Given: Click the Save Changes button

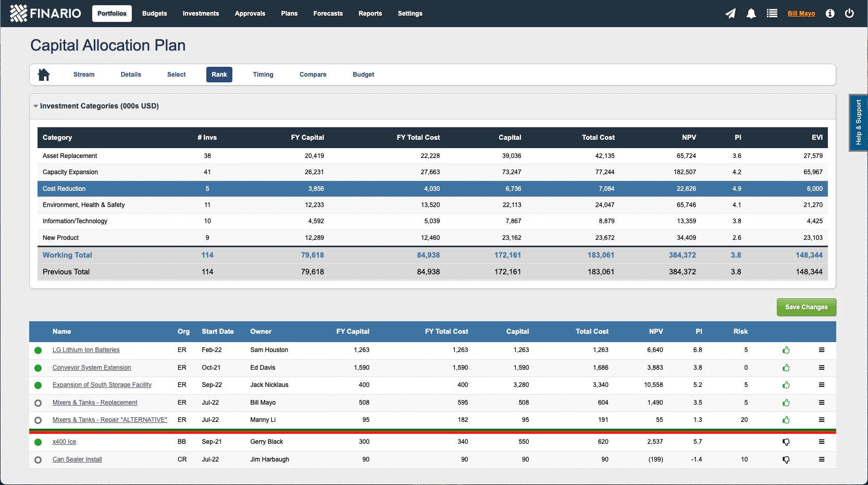Looking at the screenshot, I should (x=806, y=307).
